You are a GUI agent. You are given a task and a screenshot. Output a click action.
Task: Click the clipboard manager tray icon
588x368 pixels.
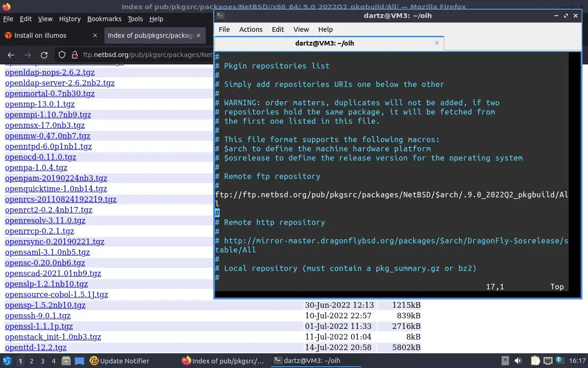point(535,361)
